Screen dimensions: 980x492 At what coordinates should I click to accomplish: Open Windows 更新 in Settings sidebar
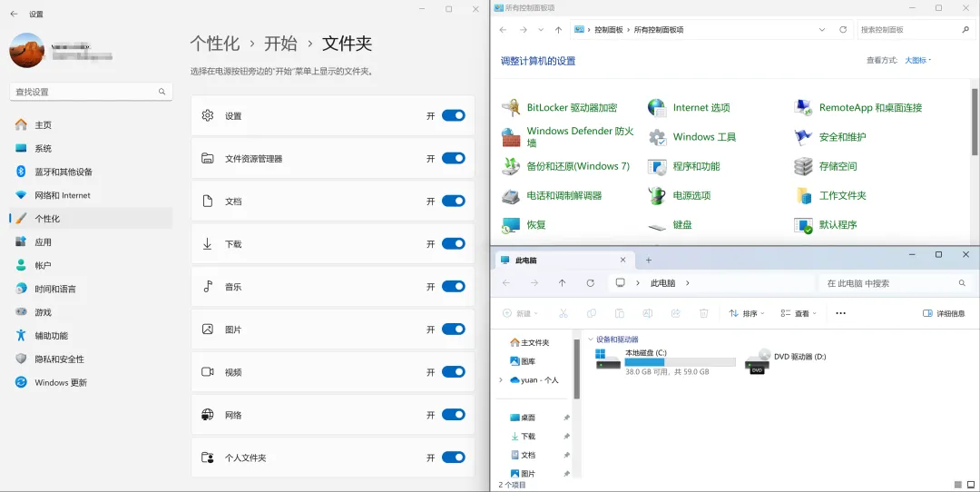pyautogui.click(x=91, y=382)
